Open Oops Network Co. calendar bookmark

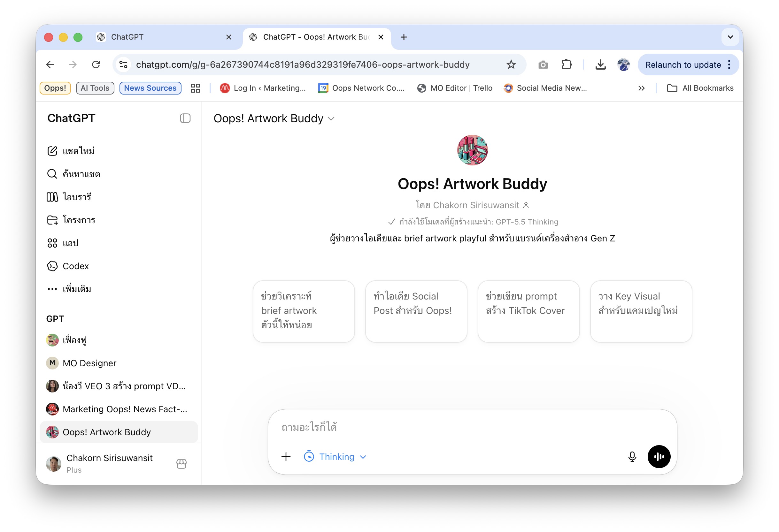click(361, 88)
